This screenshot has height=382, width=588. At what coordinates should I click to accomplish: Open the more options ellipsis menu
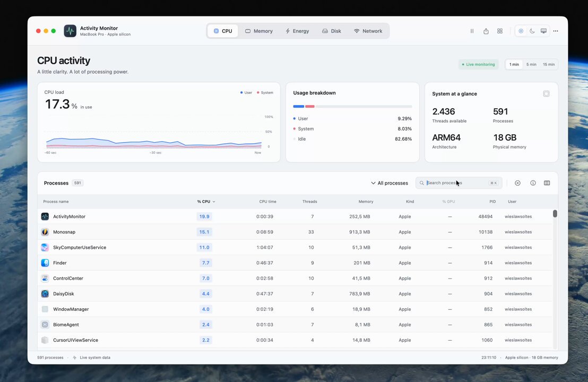[x=556, y=31]
